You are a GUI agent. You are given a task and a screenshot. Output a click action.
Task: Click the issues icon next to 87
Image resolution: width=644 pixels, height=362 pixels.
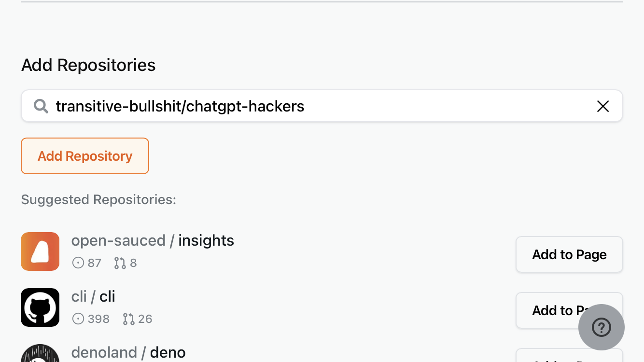tap(78, 263)
